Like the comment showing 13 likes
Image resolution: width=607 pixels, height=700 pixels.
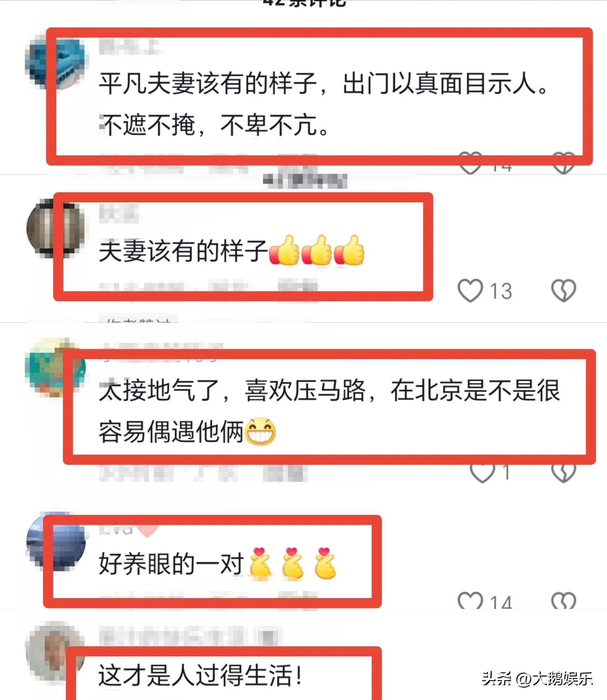[470, 290]
